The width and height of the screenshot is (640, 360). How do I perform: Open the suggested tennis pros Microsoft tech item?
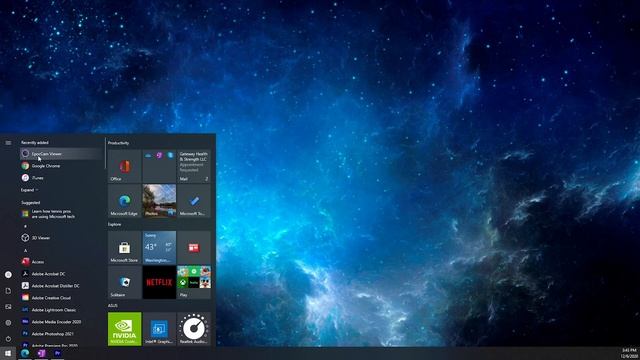click(x=61, y=214)
